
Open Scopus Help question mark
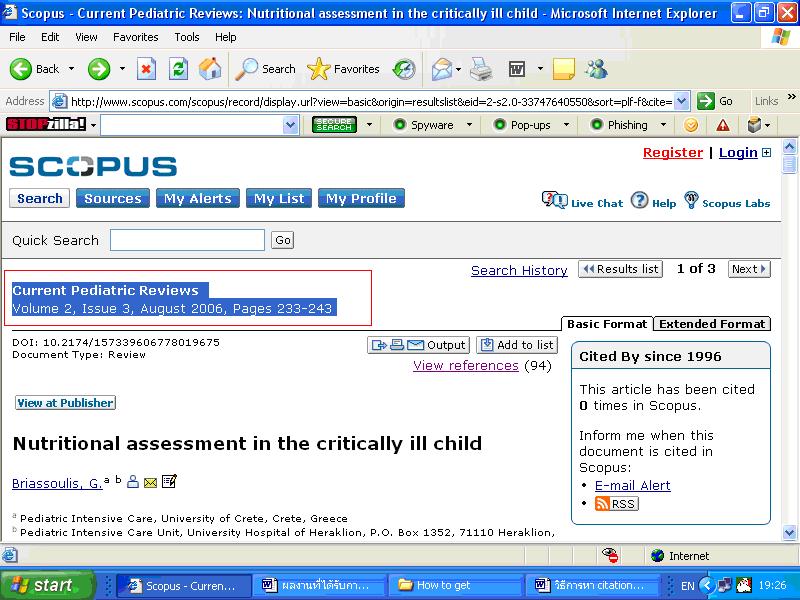pyautogui.click(x=654, y=202)
